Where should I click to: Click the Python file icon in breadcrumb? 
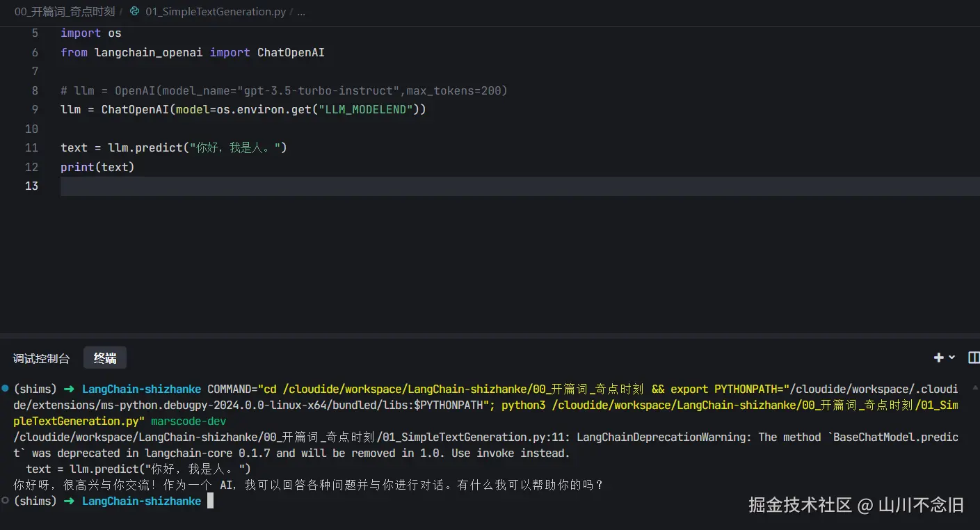point(134,12)
